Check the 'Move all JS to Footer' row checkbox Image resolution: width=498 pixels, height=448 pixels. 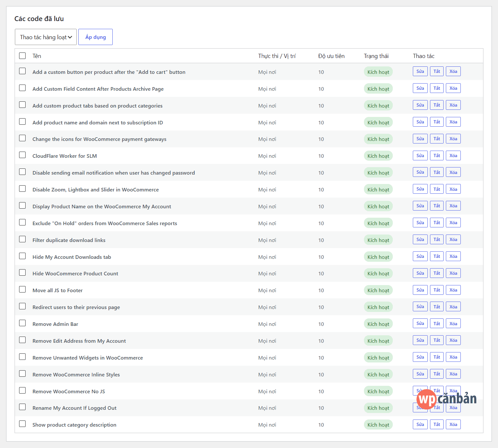click(22, 289)
